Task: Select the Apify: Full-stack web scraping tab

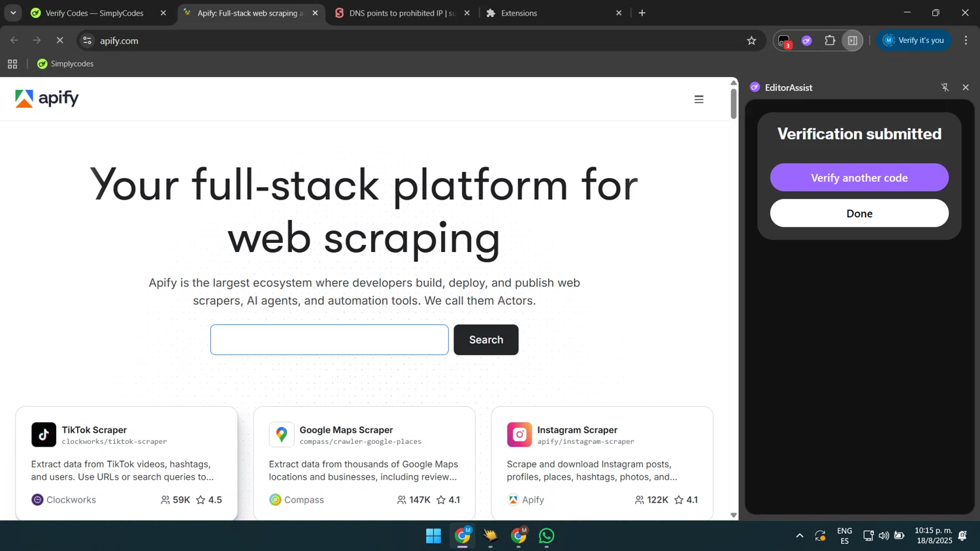Action: (x=250, y=13)
